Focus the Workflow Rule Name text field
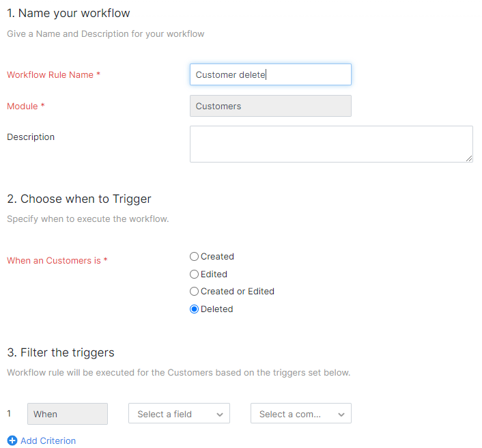The image size is (482, 448). pyautogui.click(x=270, y=74)
